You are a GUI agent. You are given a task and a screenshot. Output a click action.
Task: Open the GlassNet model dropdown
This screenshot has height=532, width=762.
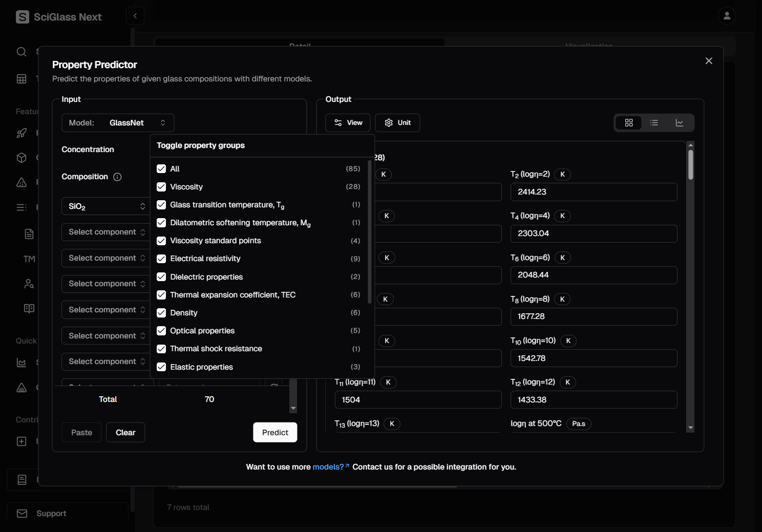pos(118,123)
